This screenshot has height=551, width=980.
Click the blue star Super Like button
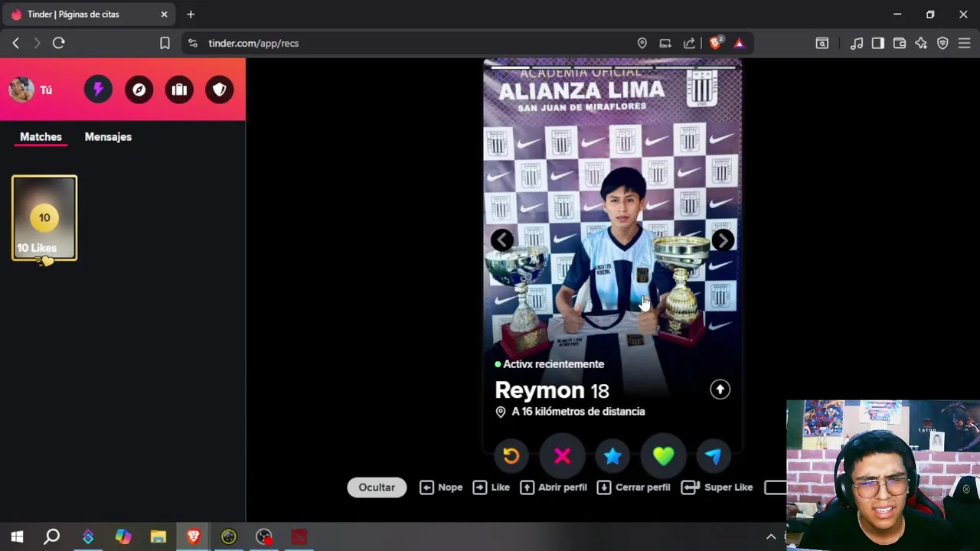pos(612,456)
